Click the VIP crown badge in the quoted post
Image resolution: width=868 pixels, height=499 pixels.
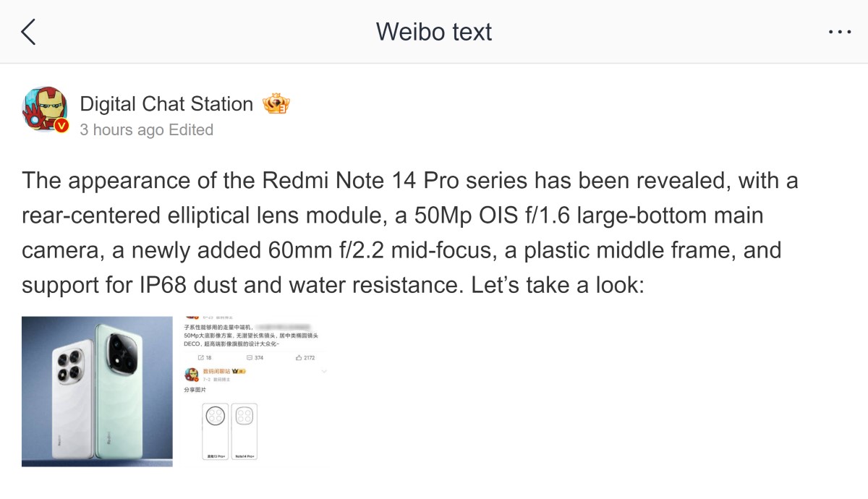click(237, 370)
